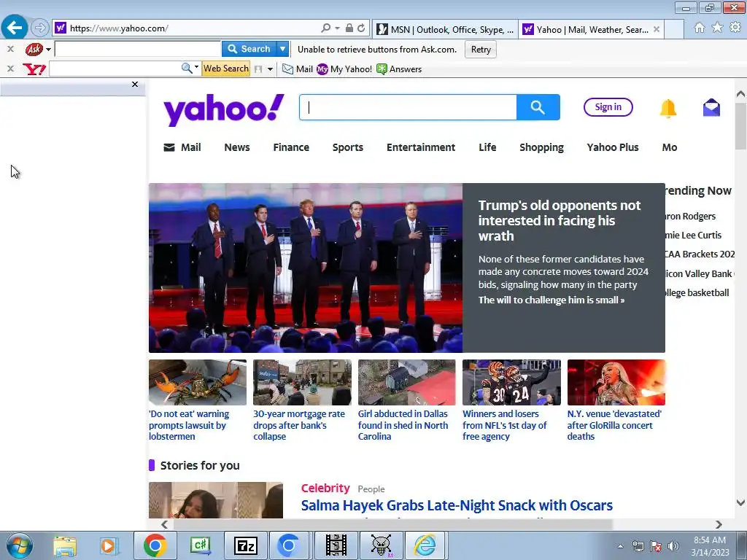
Task: Open the Ask Search button dropdown arrow
Action: pyautogui.click(x=282, y=49)
